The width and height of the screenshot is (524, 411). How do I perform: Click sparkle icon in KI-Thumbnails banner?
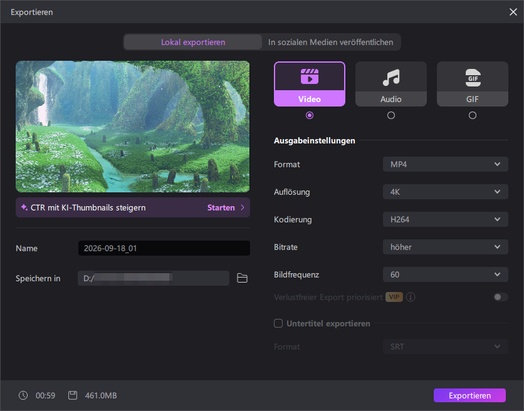24,207
